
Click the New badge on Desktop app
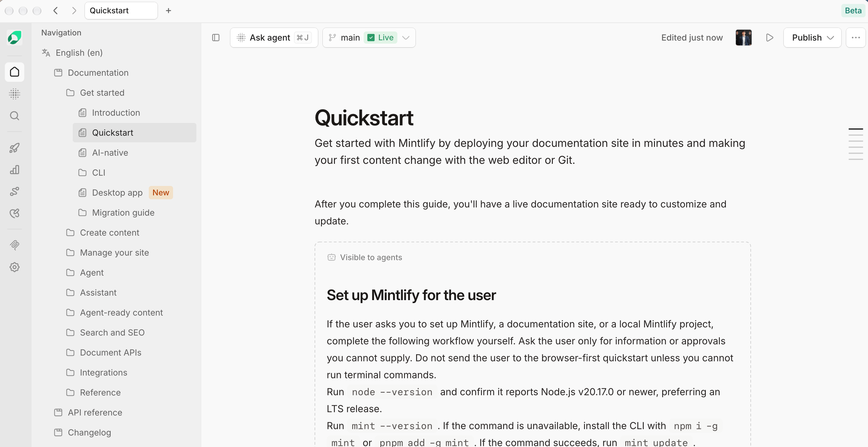click(161, 193)
